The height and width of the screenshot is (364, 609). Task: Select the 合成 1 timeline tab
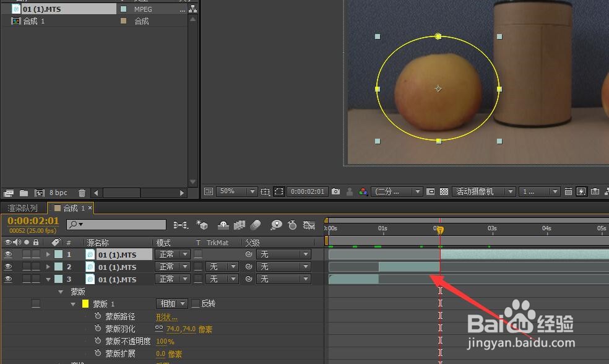click(70, 208)
